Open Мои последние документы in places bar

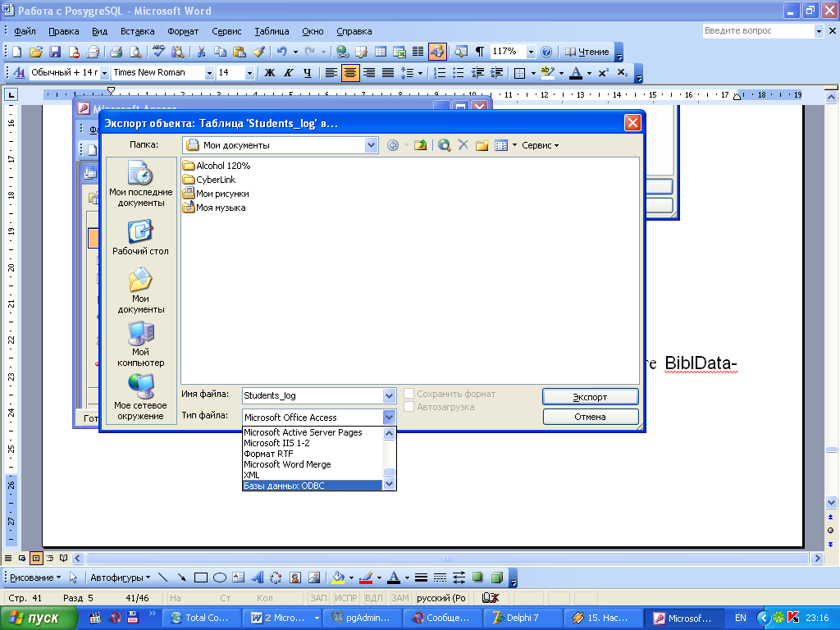[x=141, y=184]
